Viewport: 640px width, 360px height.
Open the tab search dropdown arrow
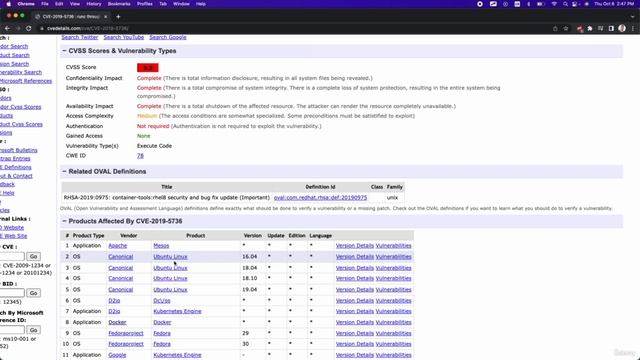click(x=633, y=16)
